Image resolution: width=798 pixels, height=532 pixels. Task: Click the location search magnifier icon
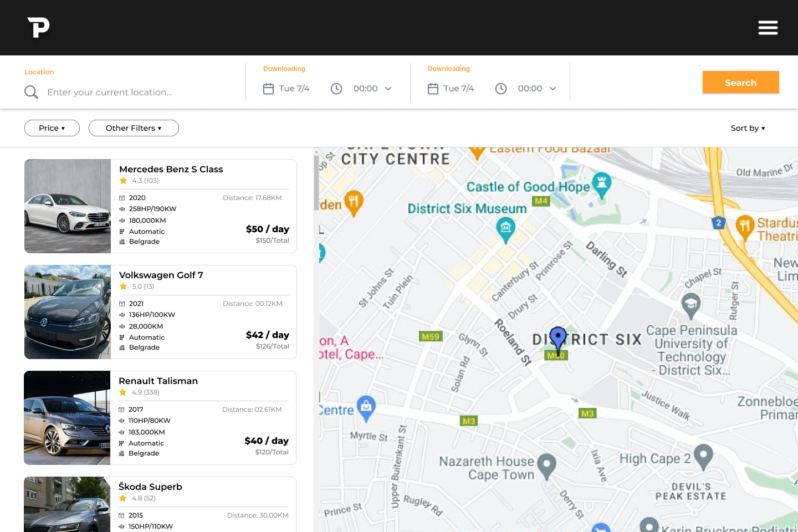click(32, 92)
